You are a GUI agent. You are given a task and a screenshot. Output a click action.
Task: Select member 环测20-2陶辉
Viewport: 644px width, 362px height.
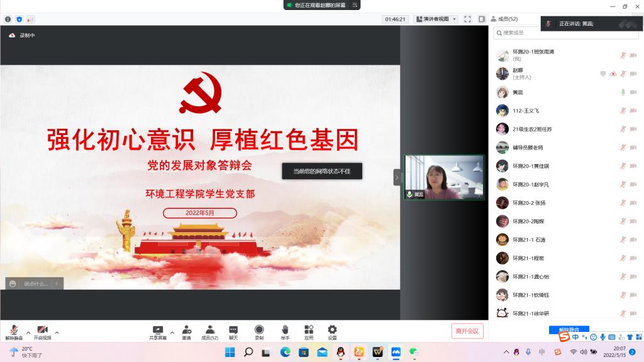(x=566, y=221)
